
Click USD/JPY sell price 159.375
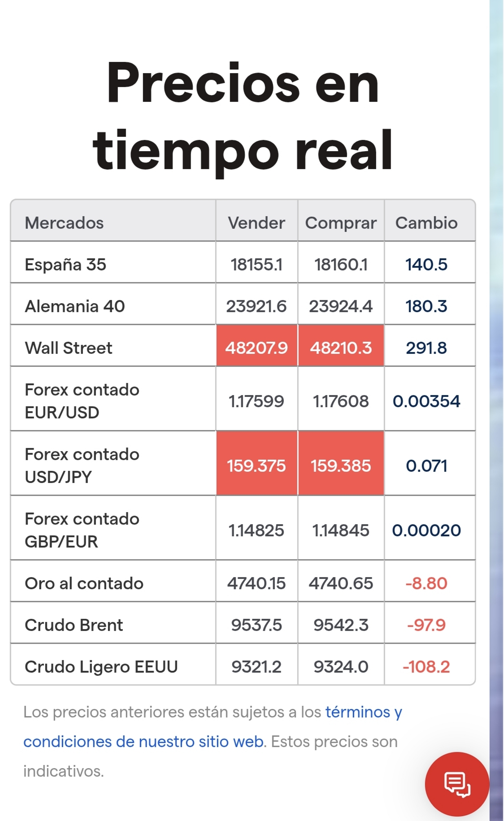pyautogui.click(x=256, y=466)
